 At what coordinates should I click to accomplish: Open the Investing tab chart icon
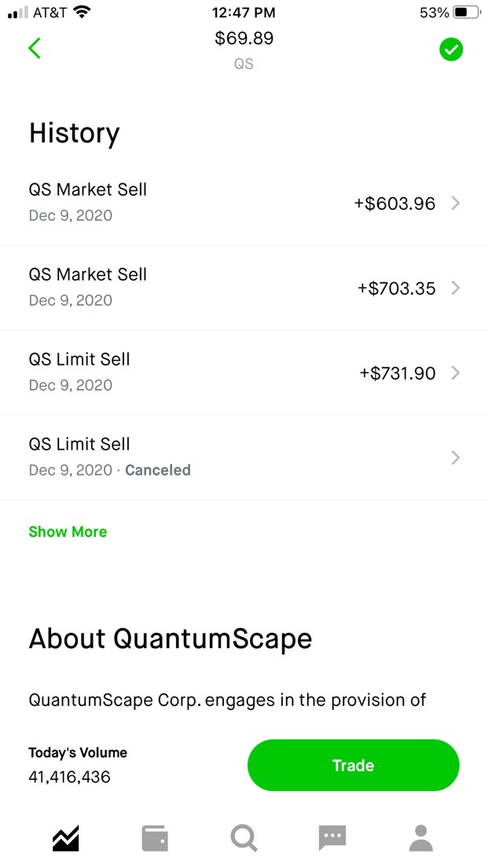[66, 838]
